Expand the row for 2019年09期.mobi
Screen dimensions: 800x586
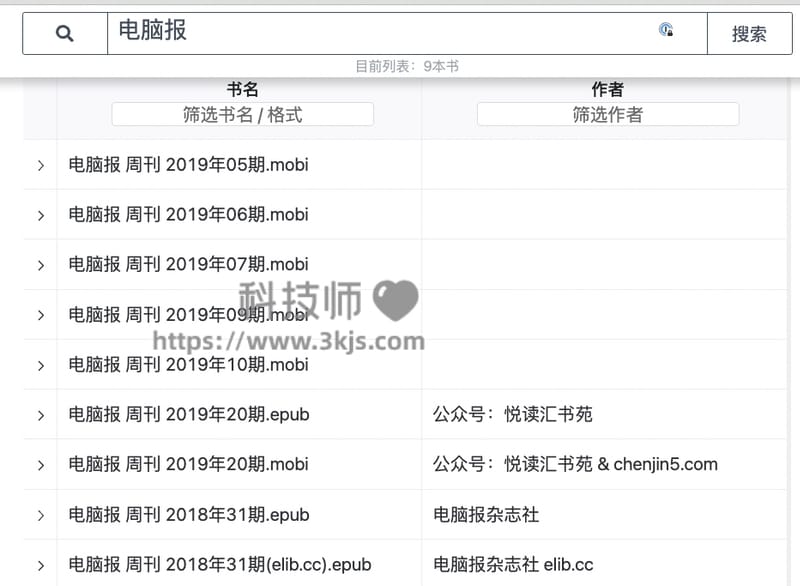tap(41, 315)
